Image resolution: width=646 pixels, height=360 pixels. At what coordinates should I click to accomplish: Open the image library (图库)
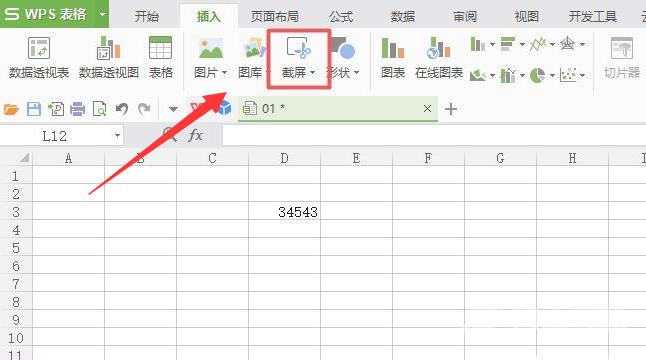coord(252,58)
